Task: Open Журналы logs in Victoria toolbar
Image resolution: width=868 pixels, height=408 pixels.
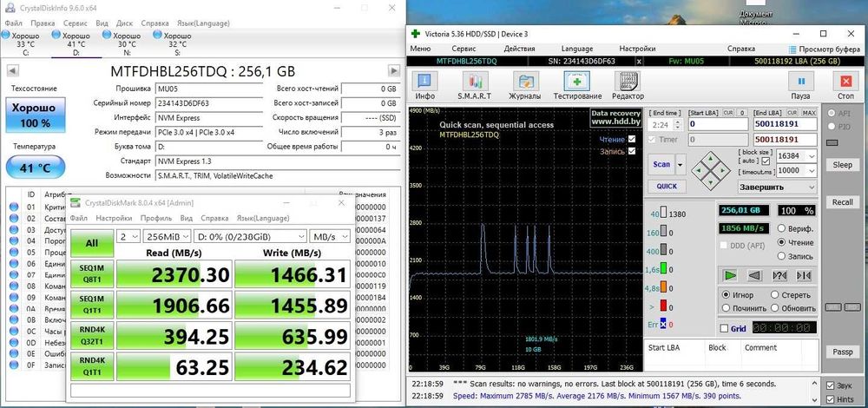Action: click(525, 85)
